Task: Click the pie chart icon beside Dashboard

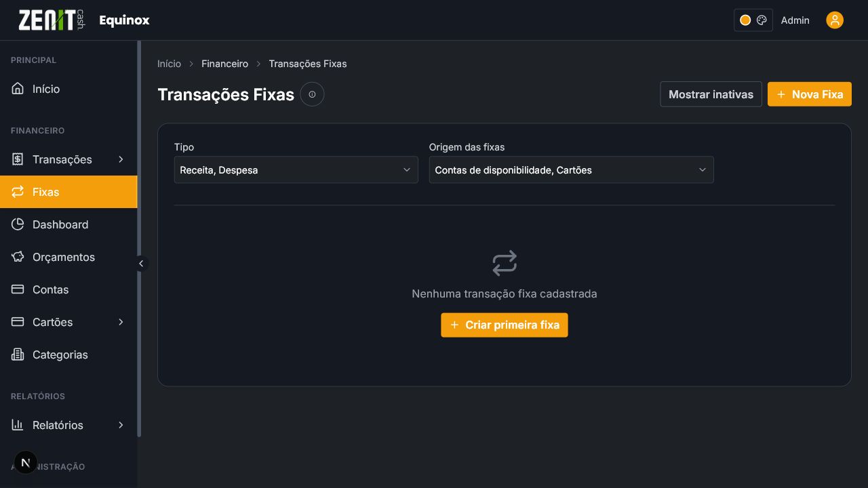Action: pos(18,224)
